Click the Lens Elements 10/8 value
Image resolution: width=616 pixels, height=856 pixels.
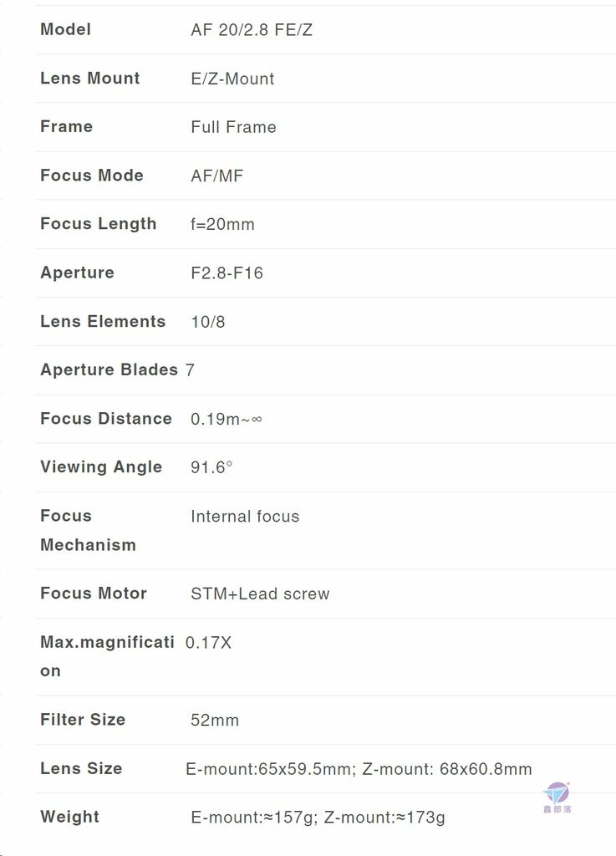click(208, 322)
